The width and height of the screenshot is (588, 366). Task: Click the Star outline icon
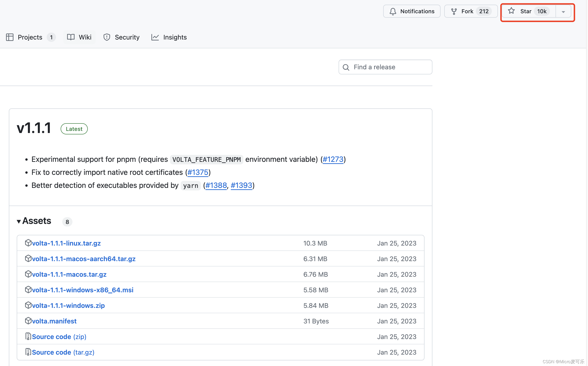pyautogui.click(x=511, y=11)
